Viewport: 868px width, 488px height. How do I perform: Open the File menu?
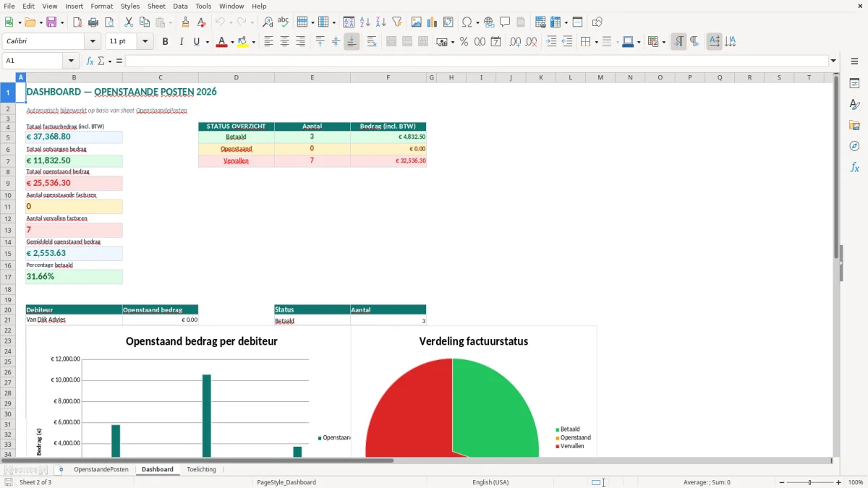(x=9, y=6)
